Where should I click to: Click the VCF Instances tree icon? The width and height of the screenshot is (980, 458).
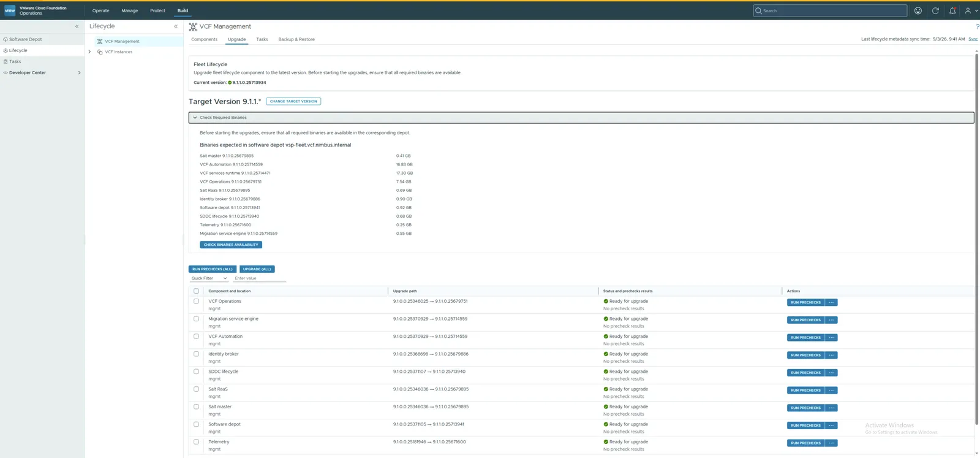coord(100,52)
